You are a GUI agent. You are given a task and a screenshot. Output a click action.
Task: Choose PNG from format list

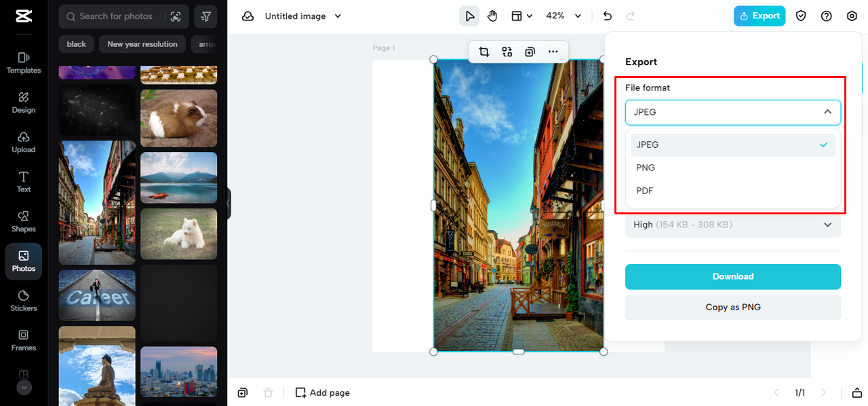[x=733, y=168]
